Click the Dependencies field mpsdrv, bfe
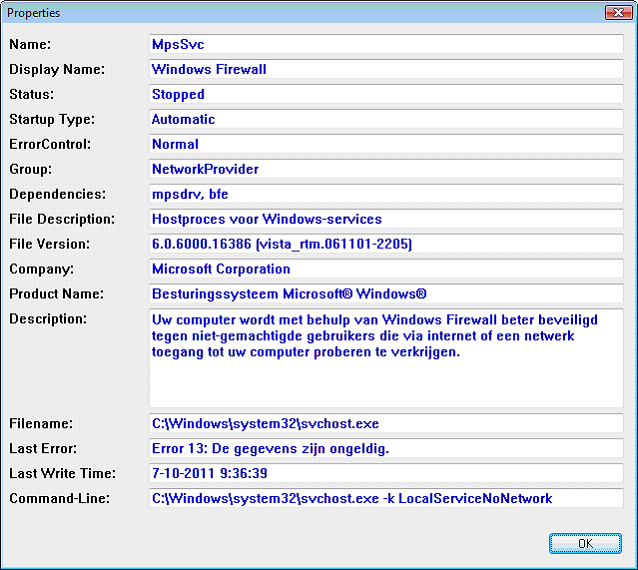The image size is (638, 570). pyautogui.click(x=386, y=194)
